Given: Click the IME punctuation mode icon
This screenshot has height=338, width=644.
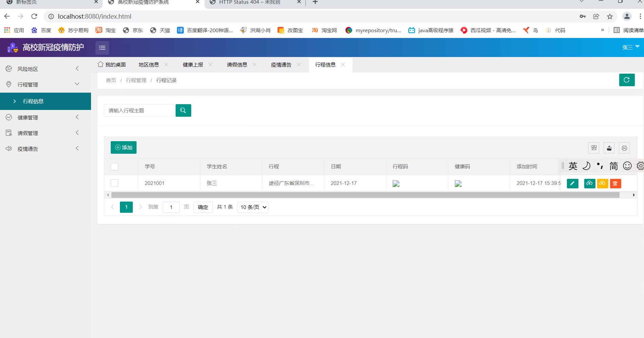Looking at the screenshot, I should pyautogui.click(x=600, y=166).
